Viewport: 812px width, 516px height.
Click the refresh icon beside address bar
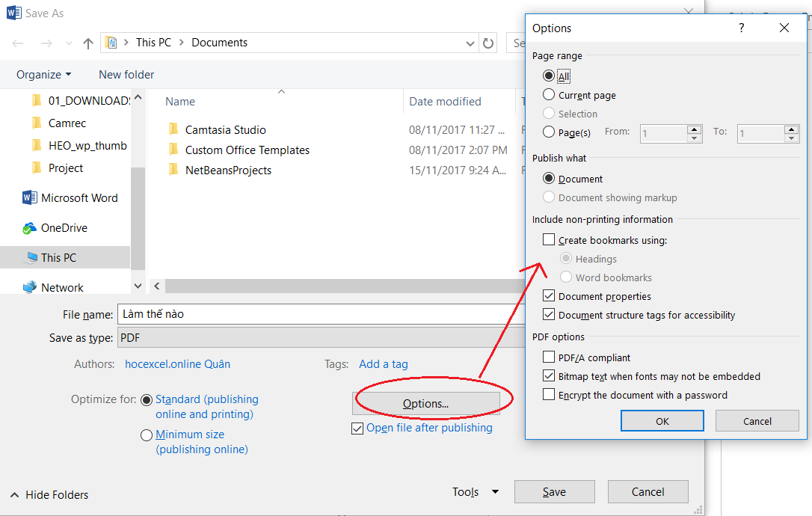click(x=488, y=43)
